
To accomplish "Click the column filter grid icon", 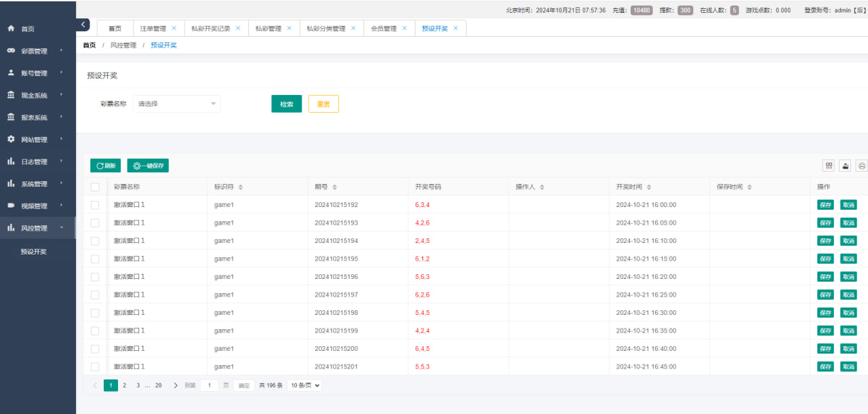I will tap(828, 166).
